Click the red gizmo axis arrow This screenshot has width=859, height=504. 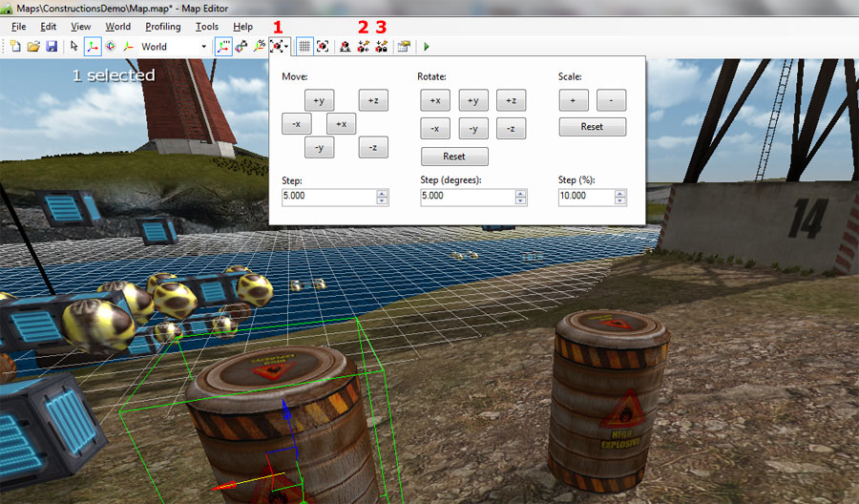pyautogui.click(x=223, y=485)
